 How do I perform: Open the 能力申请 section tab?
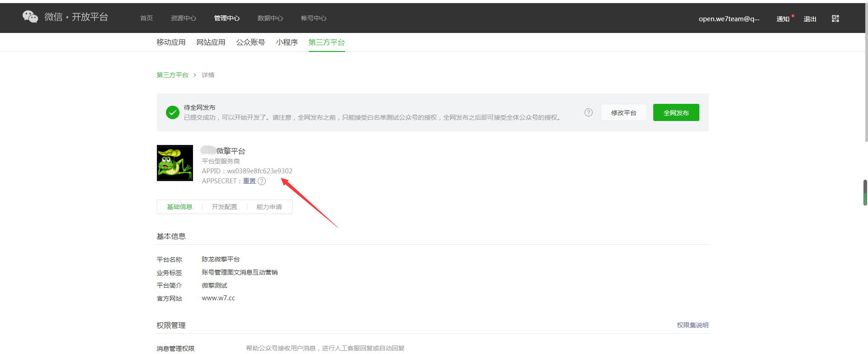[x=269, y=207]
